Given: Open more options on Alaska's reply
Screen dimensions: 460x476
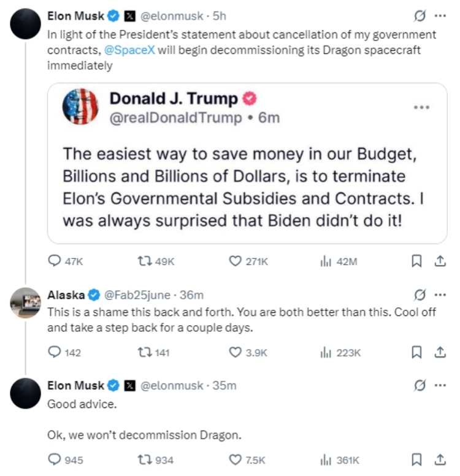Looking at the screenshot, I should point(440,295).
